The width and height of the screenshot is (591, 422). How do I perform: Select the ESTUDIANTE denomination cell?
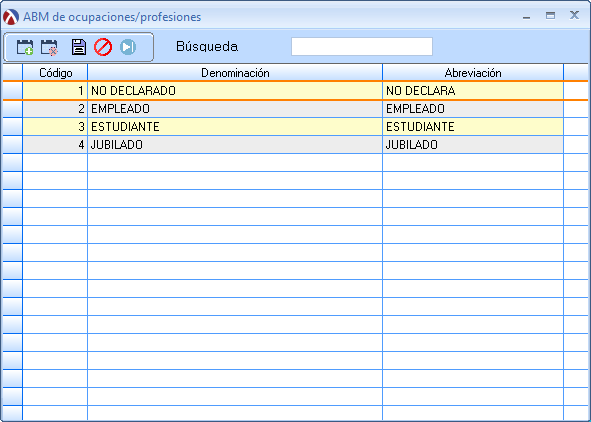235,127
